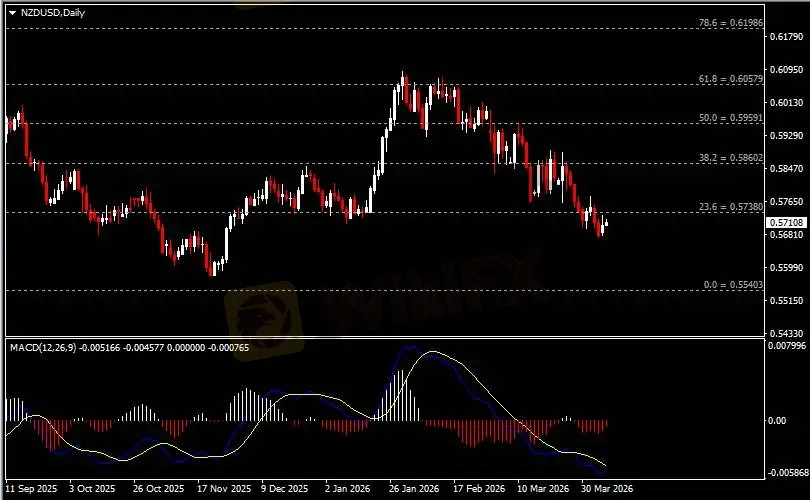Click the 0.54330 price axis value

point(786,334)
